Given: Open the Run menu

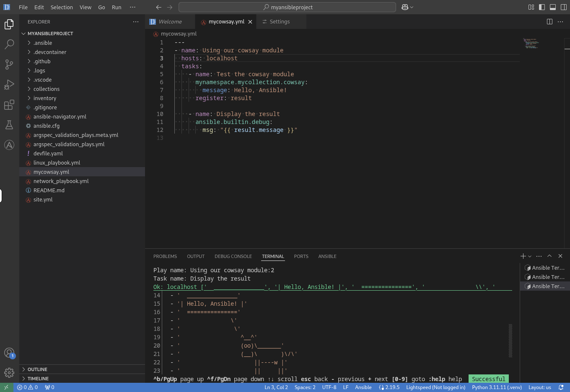Looking at the screenshot, I should pyautogui.click(x=117, y=7).
